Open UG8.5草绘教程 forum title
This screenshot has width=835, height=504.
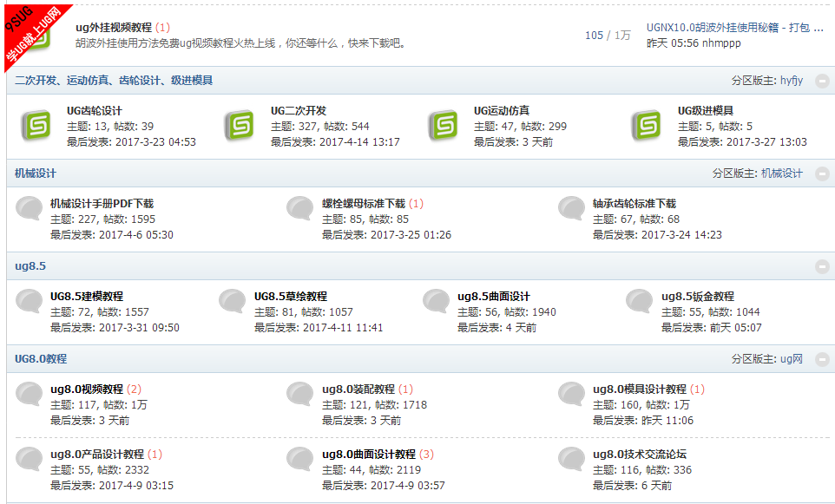[291, 297]
